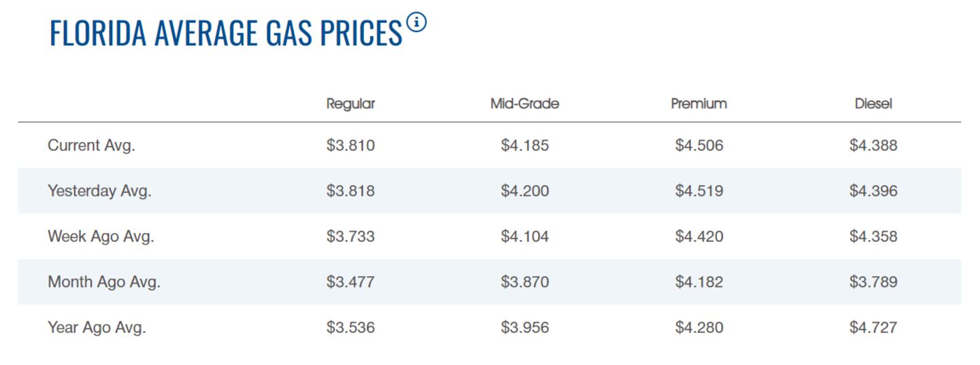Click the Florida Average Gas Prices heading
Screen dimensions: 980x365
(x=225, y=34)
